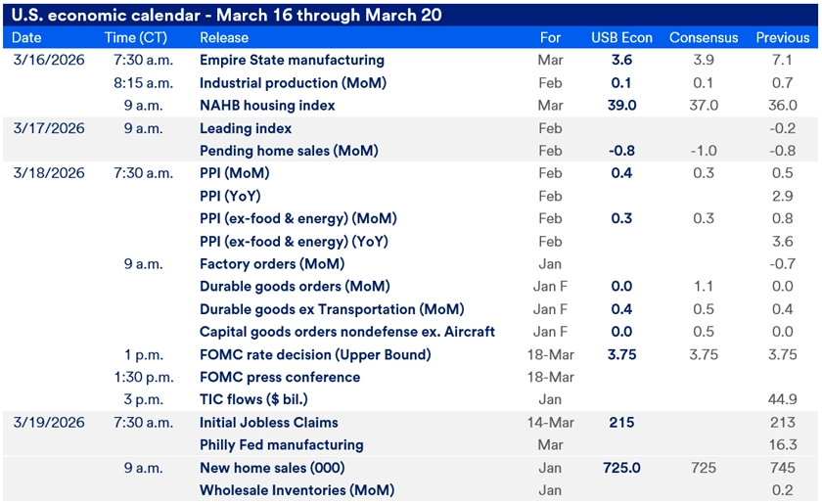Click the '14-Mar' period cell
Image resolution: width=822 pixels, height=504 pixels.
click(x=550, y=423)
